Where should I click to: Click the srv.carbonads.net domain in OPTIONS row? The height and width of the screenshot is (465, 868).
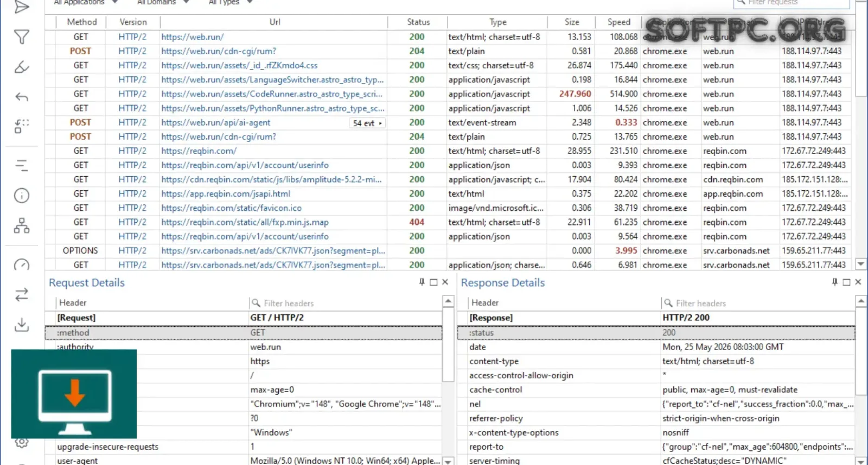[736, 251]
